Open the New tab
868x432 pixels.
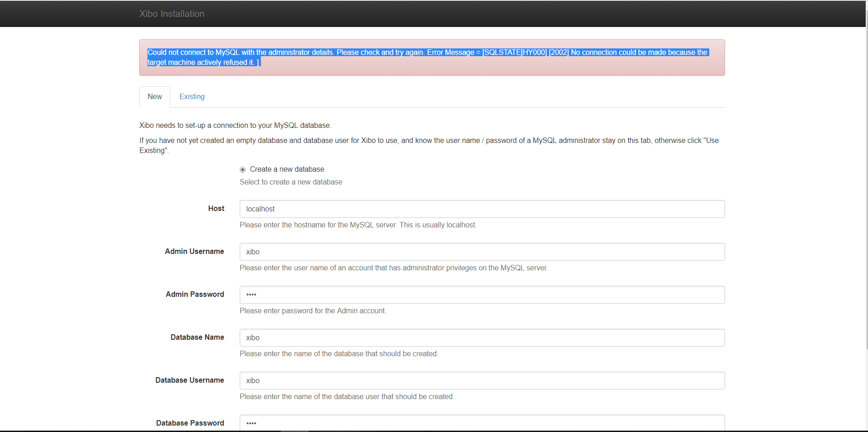point(155,97)
